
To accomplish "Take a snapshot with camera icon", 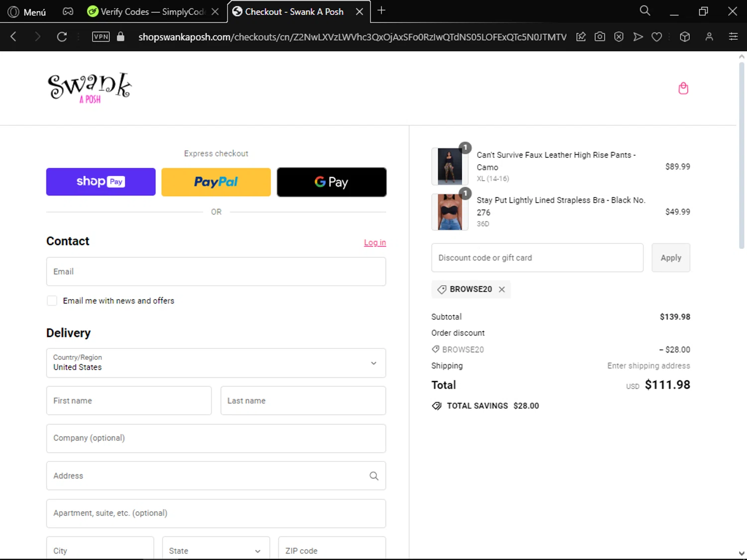I will click(x=600, y=36).
